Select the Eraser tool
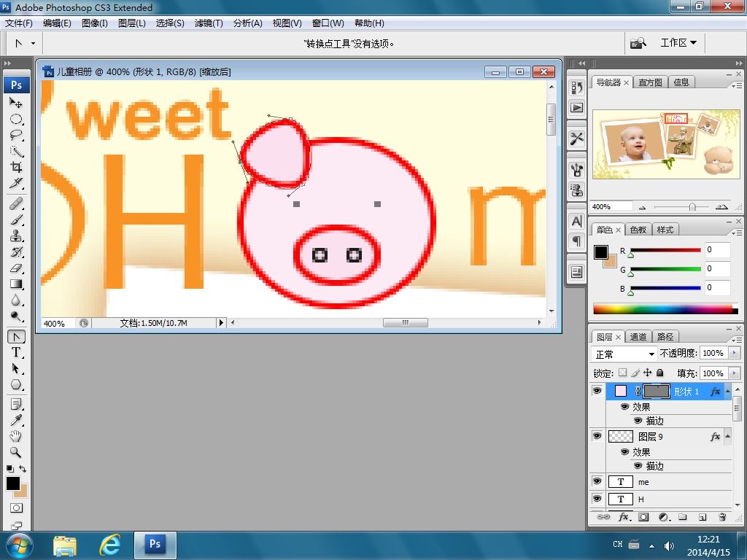 pyautogui.click(x=16, y=268)
